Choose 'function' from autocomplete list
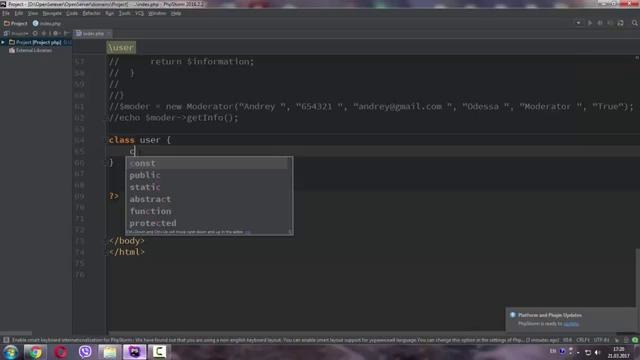Screen dimensions: 640x360 tap(209, 211)
